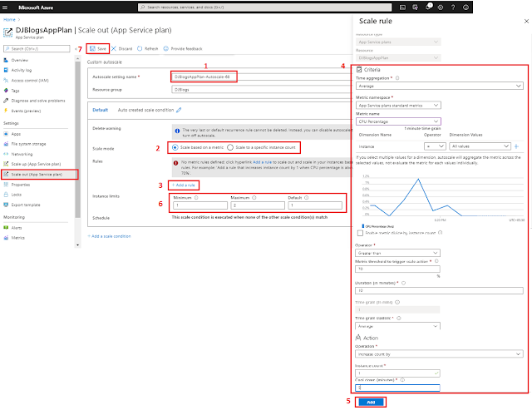Show info for the Default instance limit
The width and height of the screenshot is (532, 415).
[x=307, y=197]
